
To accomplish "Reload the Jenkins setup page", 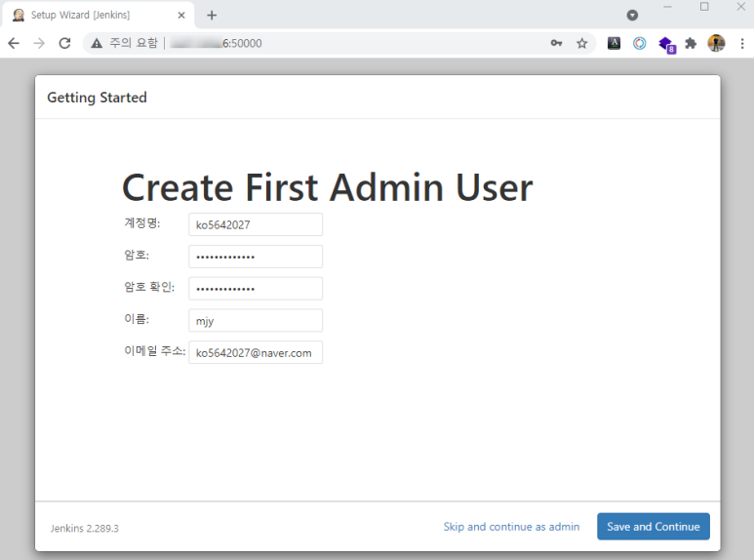I will coord(64,43).
